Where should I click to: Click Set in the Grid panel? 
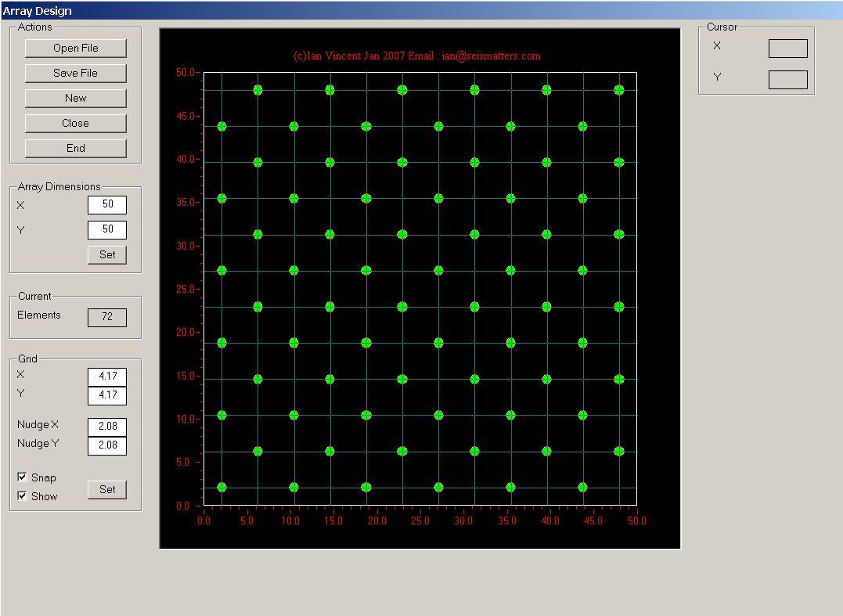pos(107,490)
